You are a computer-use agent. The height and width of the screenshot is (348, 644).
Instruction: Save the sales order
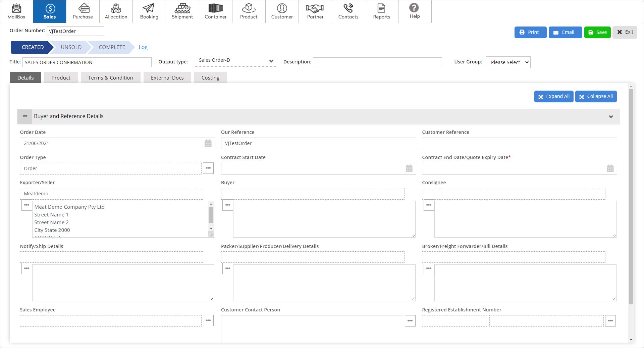pyautogui.click(x=597, y=32)
